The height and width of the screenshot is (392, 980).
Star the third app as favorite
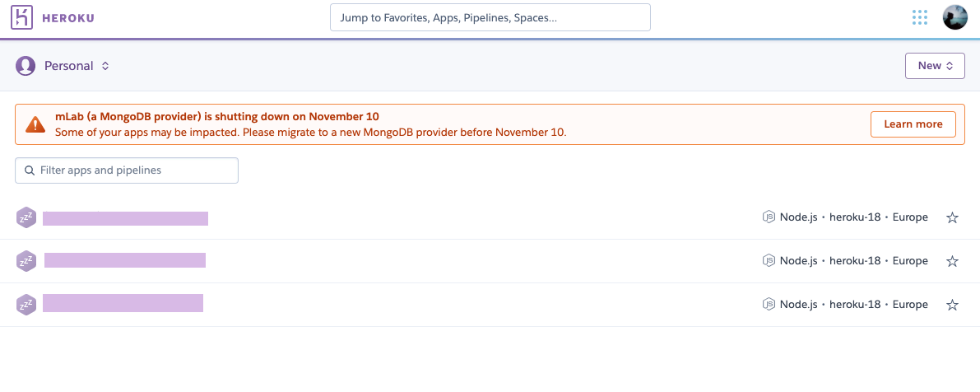click(952, 305)
